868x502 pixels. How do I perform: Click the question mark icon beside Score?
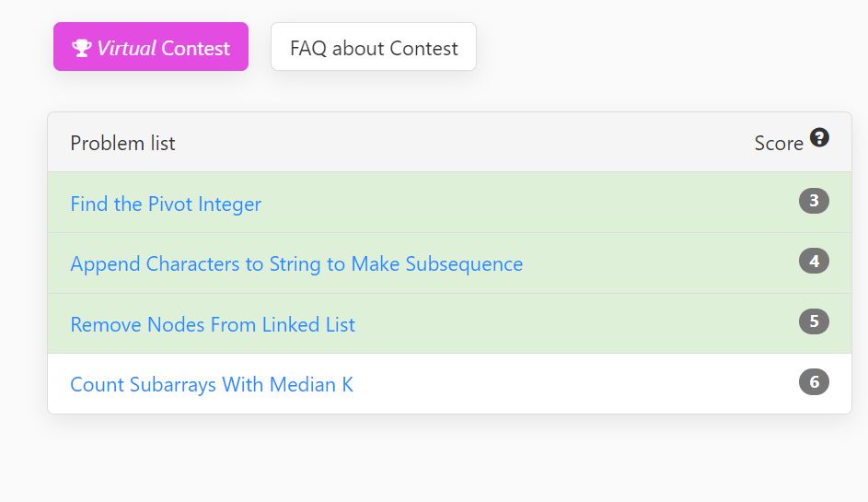coord(819,138)
